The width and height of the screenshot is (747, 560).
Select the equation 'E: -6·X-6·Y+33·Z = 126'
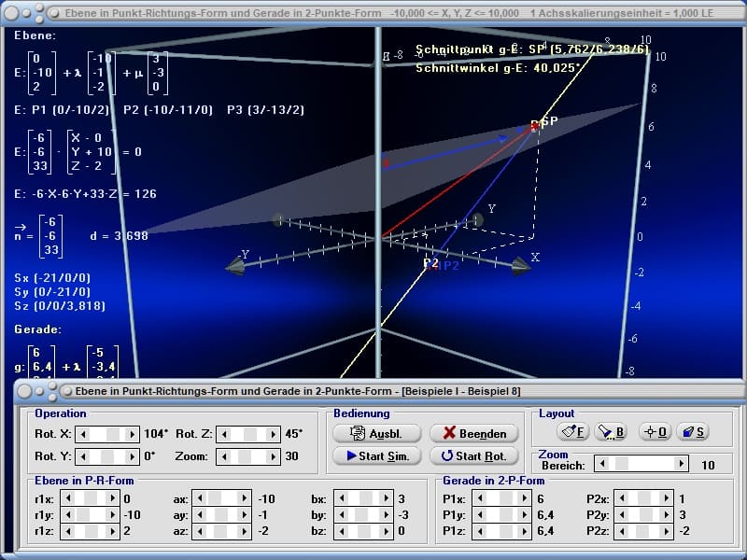point(85,194)
